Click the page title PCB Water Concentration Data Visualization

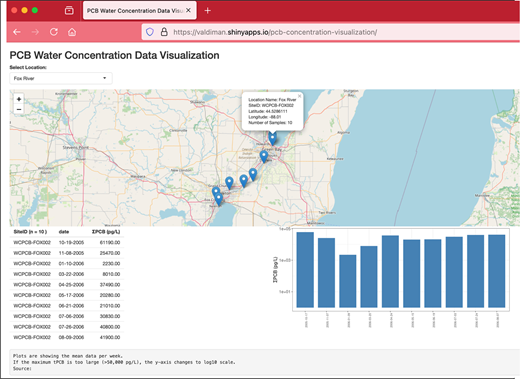114,55
